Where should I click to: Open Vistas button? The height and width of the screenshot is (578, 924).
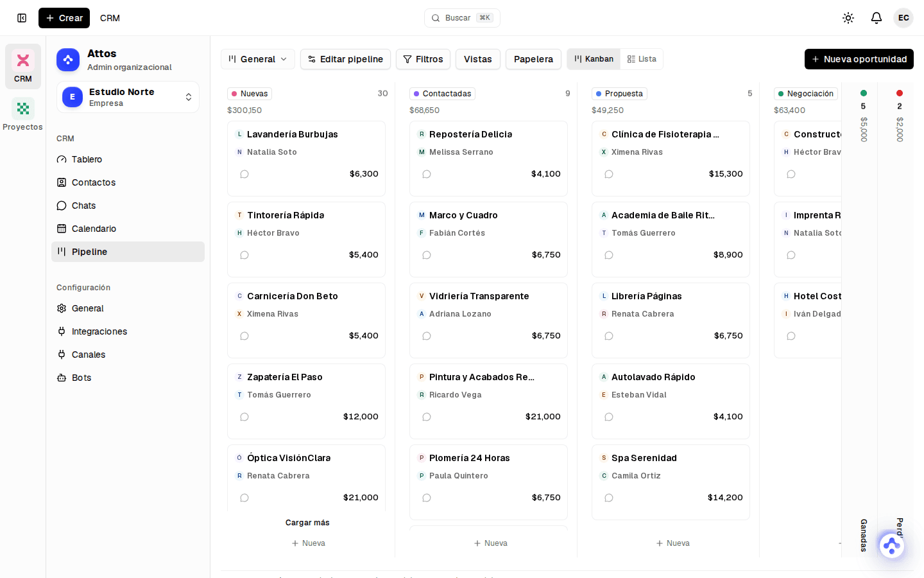click(478, 59)
